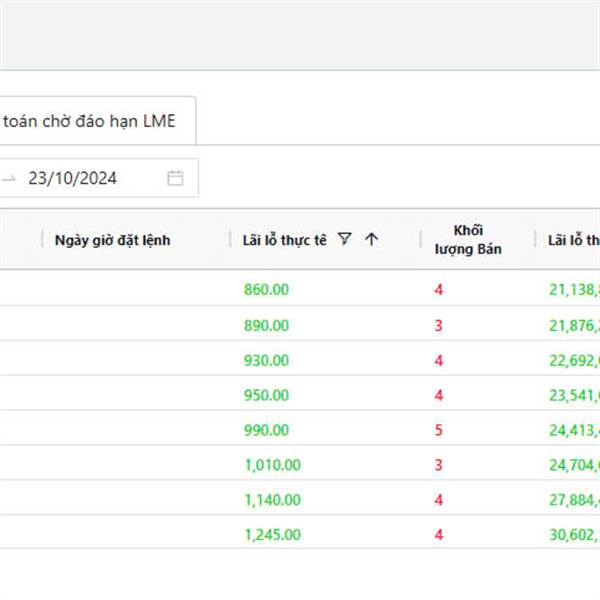Image resolution: width=600 pixels, height=600 pixels.
Task: Click the Lãi lỗ thực tế header label
Action: coord(285,240)
